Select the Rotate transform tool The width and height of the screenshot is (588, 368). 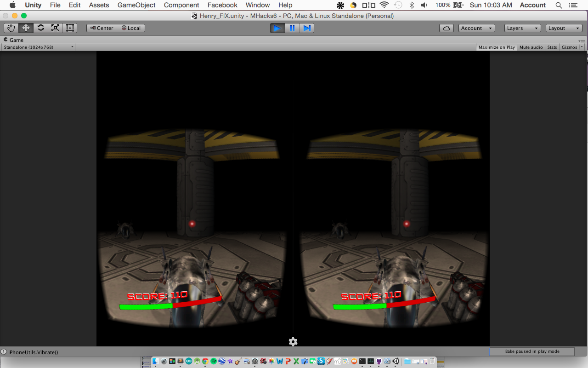(x=40, y=28)
